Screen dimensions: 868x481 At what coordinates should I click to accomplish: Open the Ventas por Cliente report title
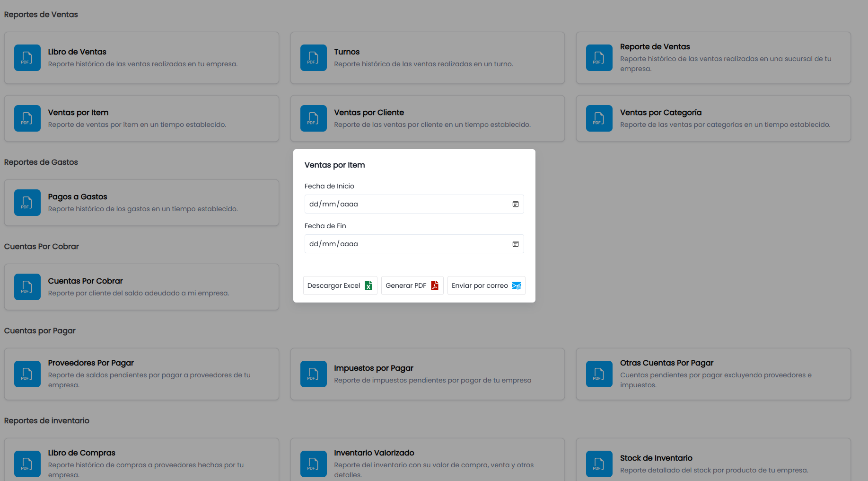coord(369,113)
